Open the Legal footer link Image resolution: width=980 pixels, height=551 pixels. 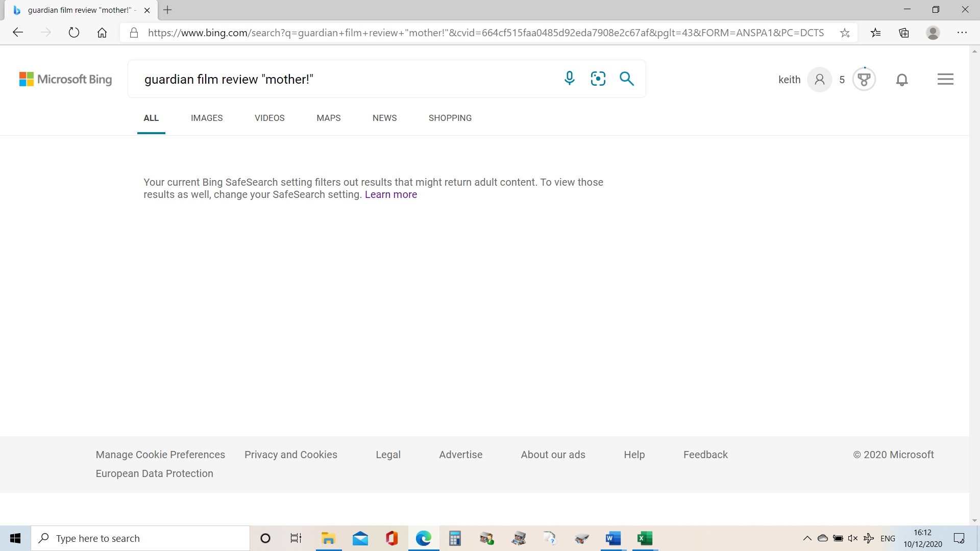[x=388, y=455]
